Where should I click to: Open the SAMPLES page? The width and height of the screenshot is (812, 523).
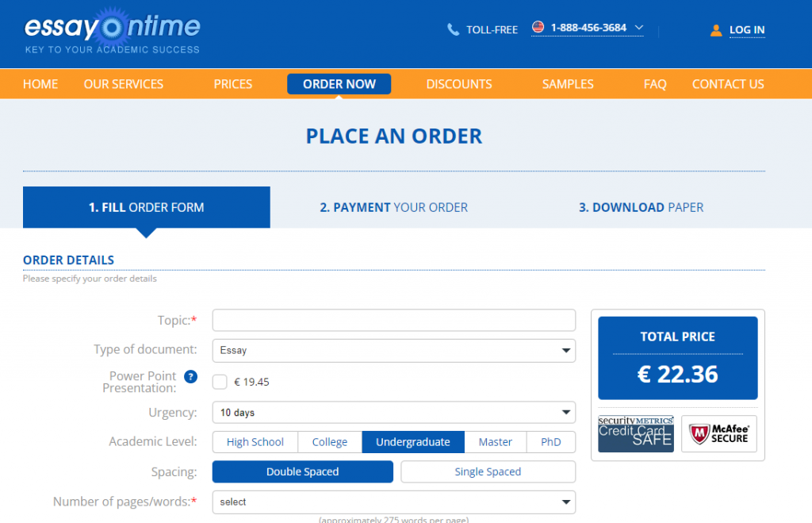click(568, 84)
